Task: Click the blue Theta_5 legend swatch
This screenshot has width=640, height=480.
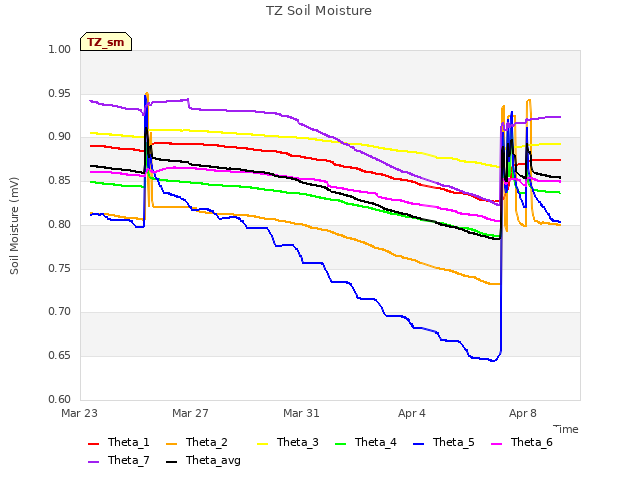Action: tap(418, 444)
